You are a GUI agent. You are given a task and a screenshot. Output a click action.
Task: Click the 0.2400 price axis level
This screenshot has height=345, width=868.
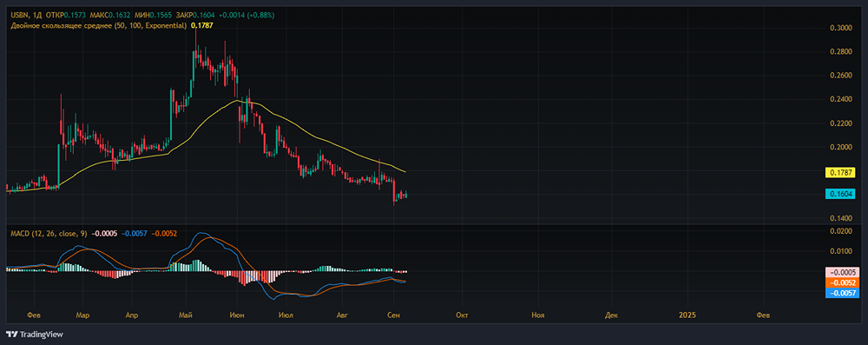coord(840,99)
